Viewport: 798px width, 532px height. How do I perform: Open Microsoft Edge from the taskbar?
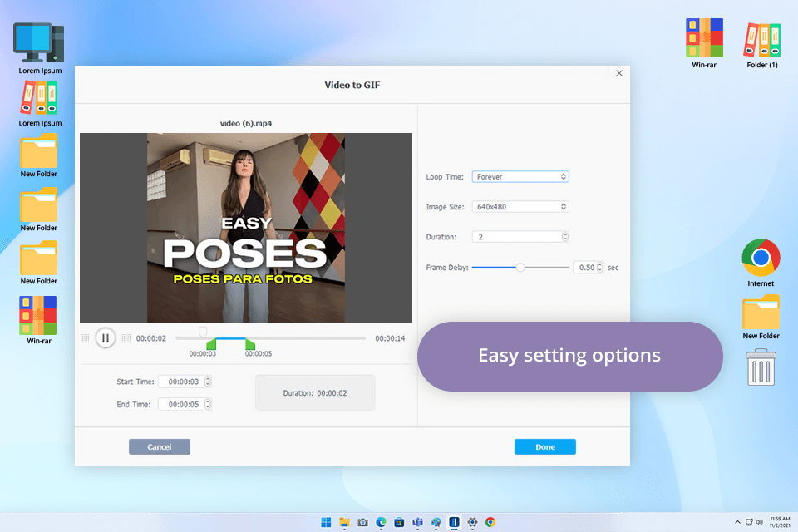click(x=382, y=522)
